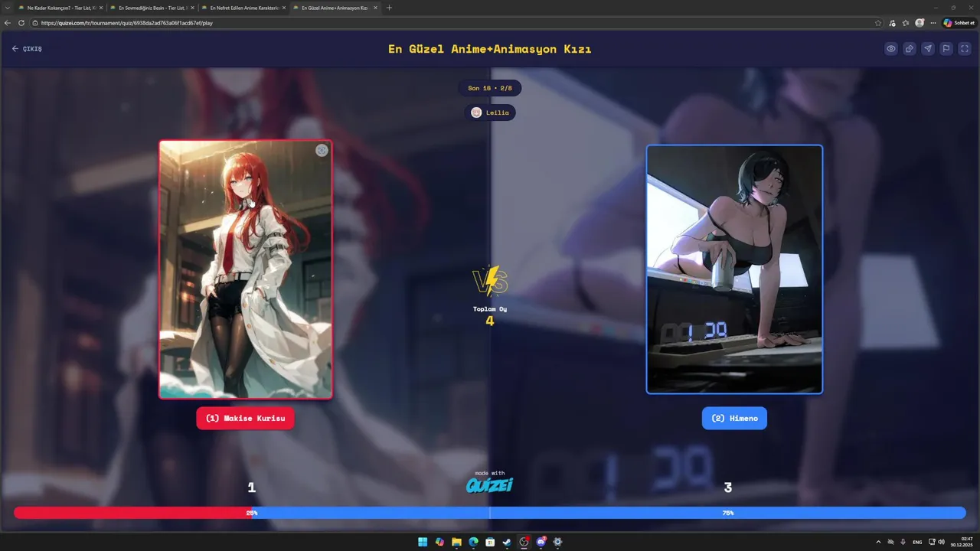Launch Copilot from the taskbar
Viewport: 980px width, 551px height.
pyautogui.click(x=439, y=542)
